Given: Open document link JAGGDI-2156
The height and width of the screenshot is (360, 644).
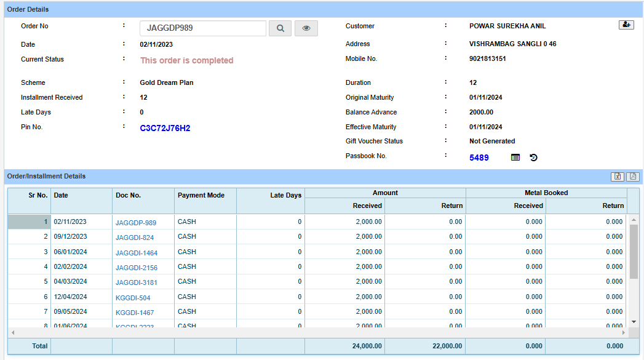Looking at the screenshot, I should 137,268.
